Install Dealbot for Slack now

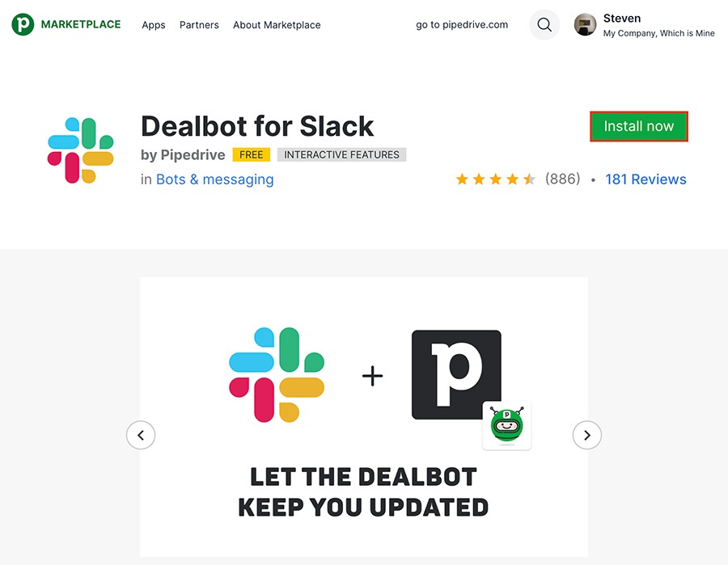pyautogui.click(x=639, y=126)
